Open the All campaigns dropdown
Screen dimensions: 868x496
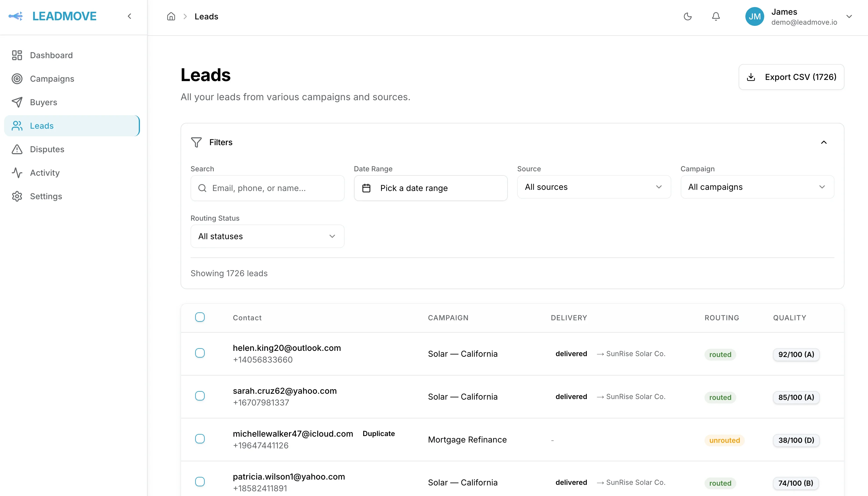pos(757,187)
